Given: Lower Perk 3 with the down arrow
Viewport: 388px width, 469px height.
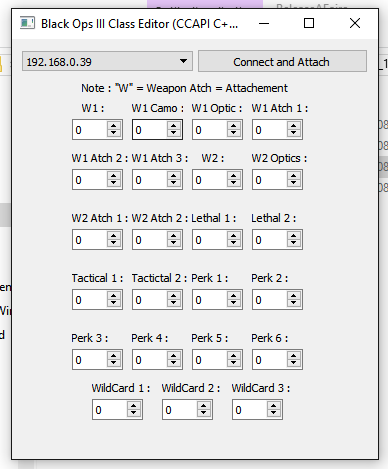Looking at the screenshot, I should (114, 363).
